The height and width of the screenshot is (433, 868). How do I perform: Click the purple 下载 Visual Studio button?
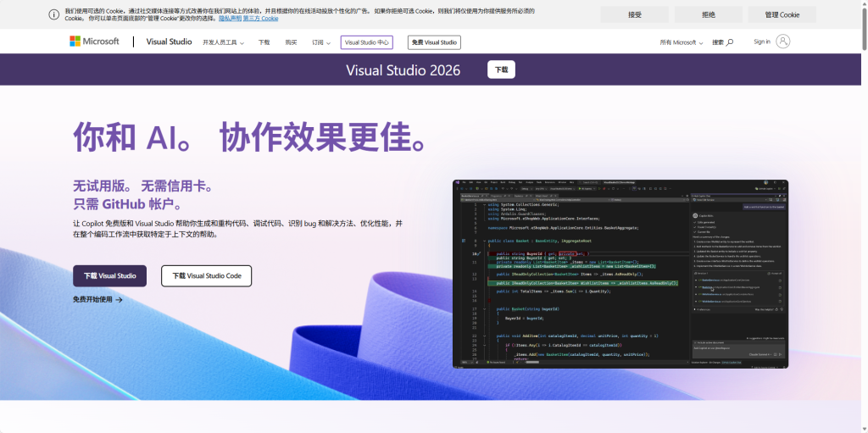pos(109,275)
